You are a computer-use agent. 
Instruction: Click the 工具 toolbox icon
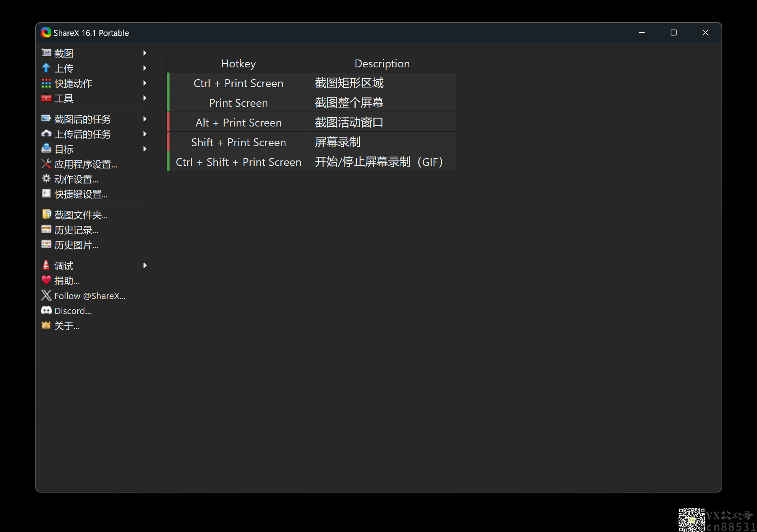pos(46,98)
